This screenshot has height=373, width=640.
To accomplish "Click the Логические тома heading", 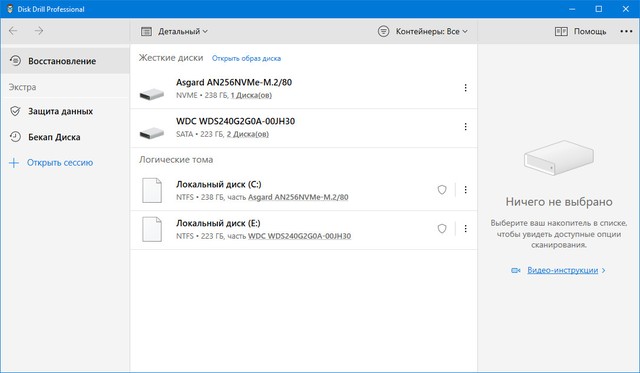I will tap(176, 160).
